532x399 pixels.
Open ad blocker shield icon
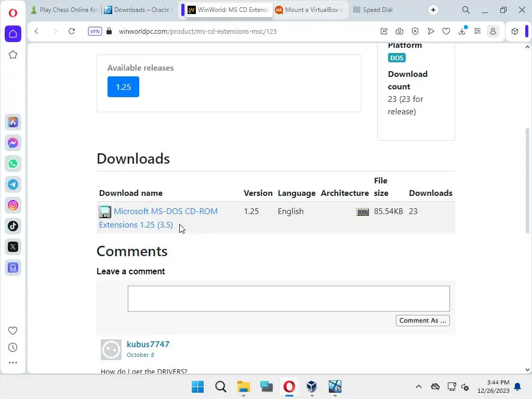pos(415,31)
